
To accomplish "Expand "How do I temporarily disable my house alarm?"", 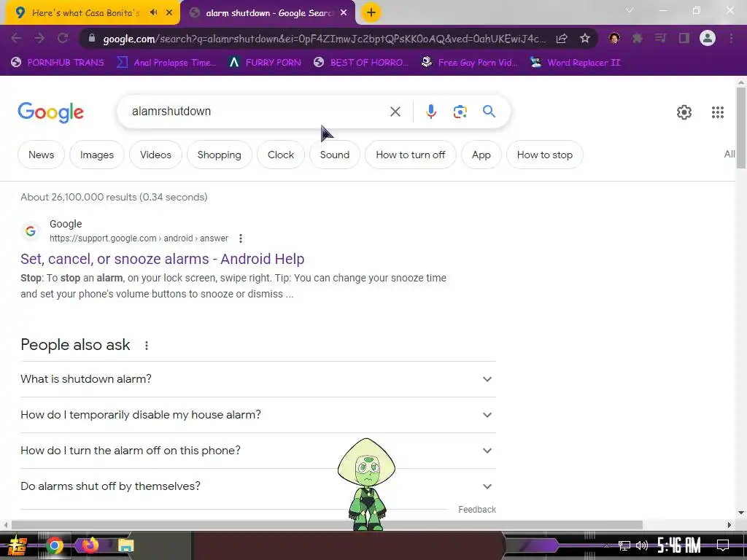I will pos(258,415).
